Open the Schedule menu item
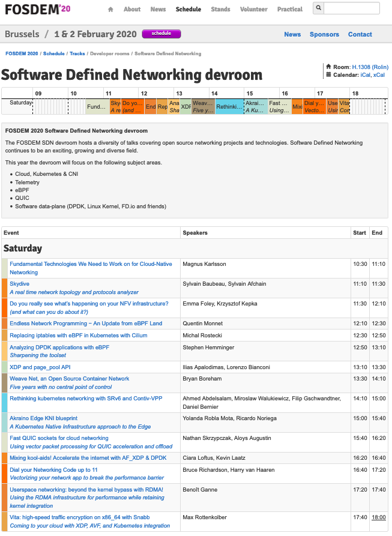 point(188,9)
